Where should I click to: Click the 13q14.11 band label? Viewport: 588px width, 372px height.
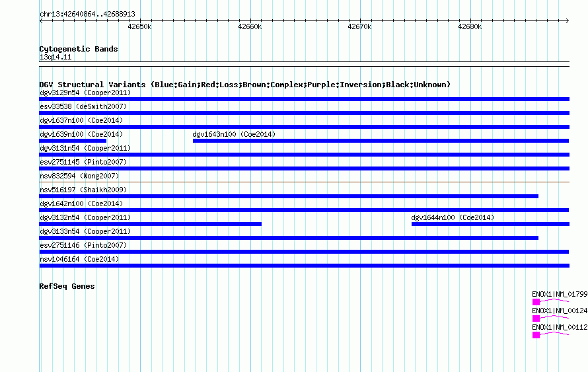click(55, 57)
